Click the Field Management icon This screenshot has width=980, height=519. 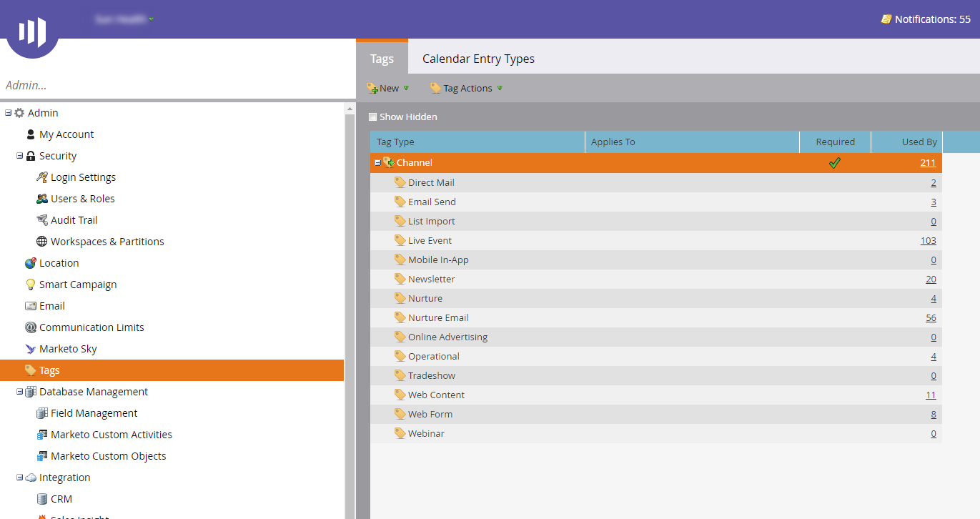pos(41,413)
